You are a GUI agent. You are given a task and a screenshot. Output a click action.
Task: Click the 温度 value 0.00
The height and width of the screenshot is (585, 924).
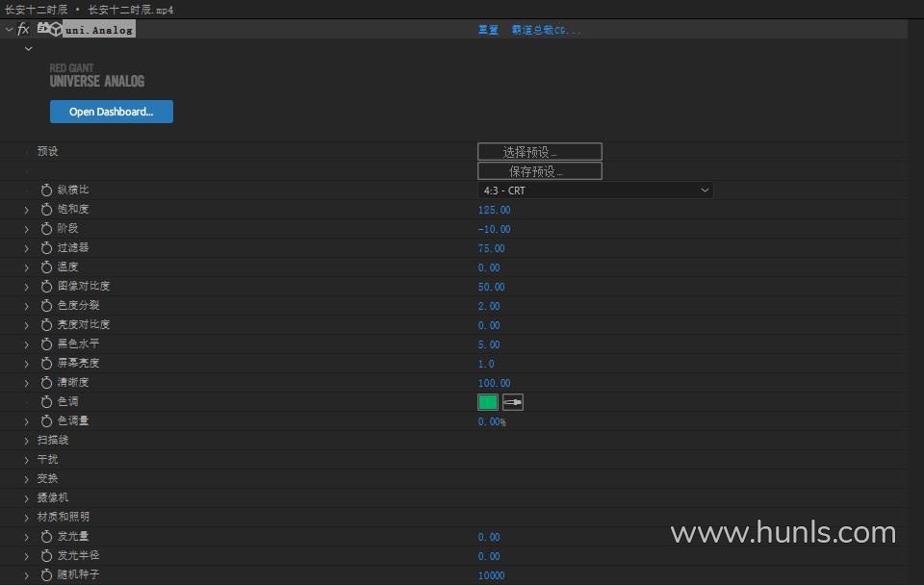pos(489,267)
